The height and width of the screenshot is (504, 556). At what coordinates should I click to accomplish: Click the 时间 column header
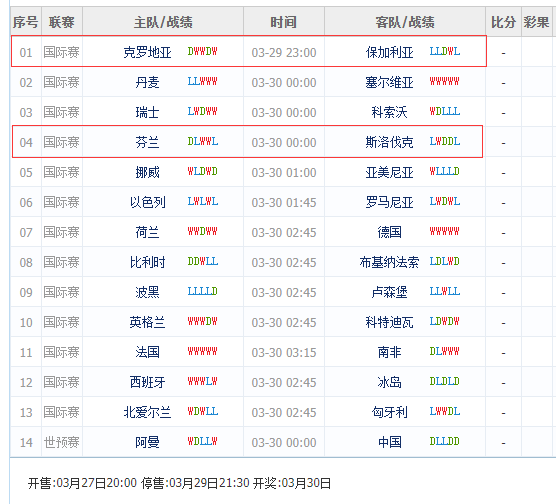click(x=284, y=22)
